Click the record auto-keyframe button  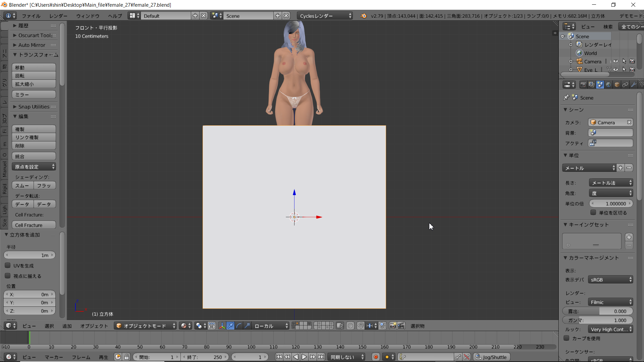376,357
